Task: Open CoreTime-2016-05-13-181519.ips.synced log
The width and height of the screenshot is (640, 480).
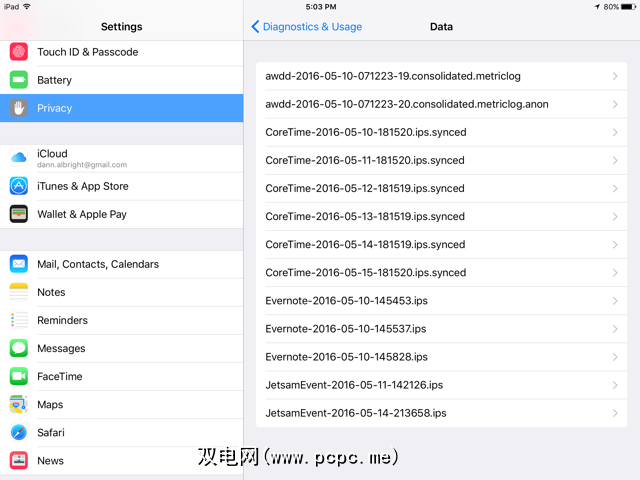Action: 442,216
